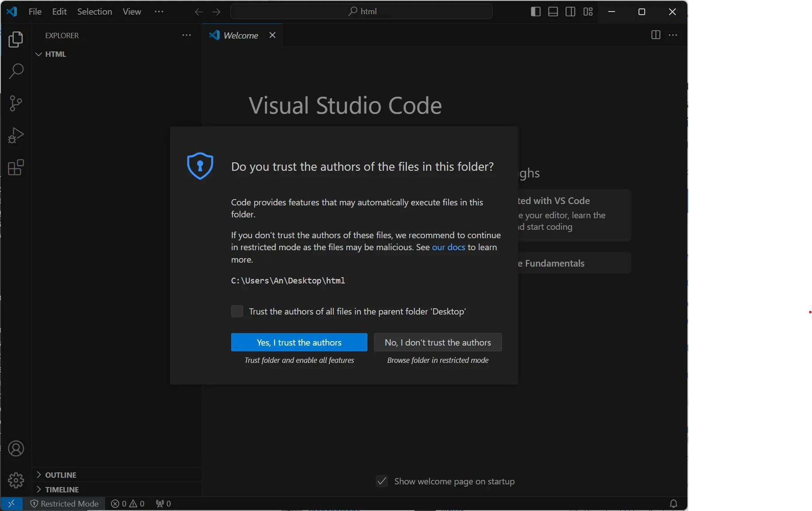Image resolution: width=812 pixels, height=511 pixels.
Task: Open the Extensions view
Action: pyautogui.click(x=16, y=168)
